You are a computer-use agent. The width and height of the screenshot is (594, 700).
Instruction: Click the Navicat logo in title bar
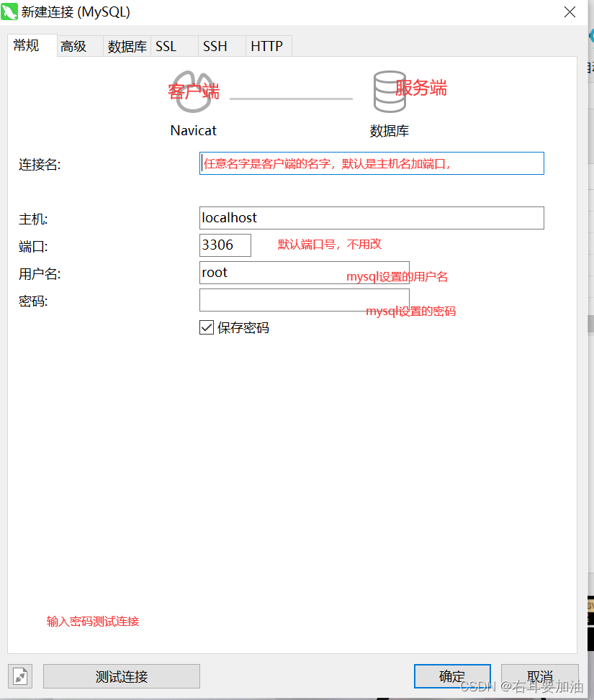[9, 12]
